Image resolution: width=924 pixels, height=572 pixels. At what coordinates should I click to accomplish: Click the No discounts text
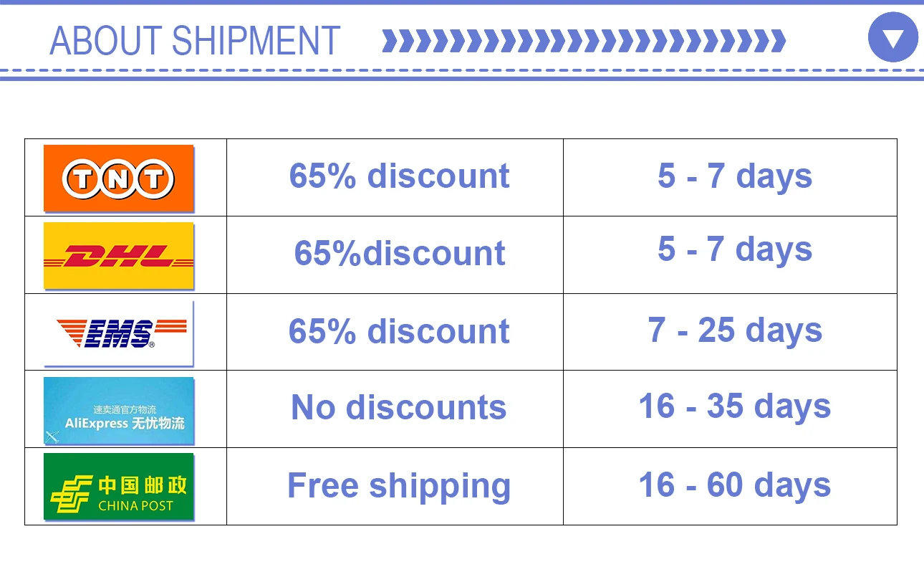399,408
